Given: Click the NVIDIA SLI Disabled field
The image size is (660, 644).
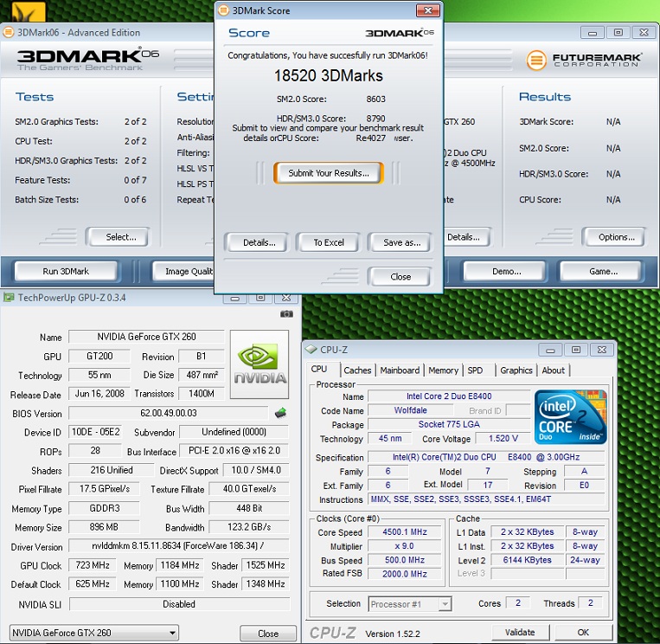Looking at the screenshot, I should point(179,604).
